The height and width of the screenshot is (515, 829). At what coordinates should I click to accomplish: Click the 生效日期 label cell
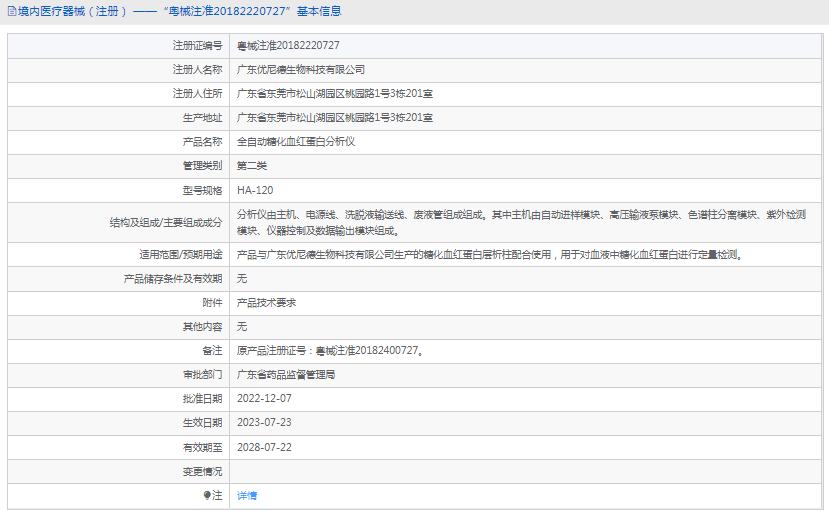[119, 423]
